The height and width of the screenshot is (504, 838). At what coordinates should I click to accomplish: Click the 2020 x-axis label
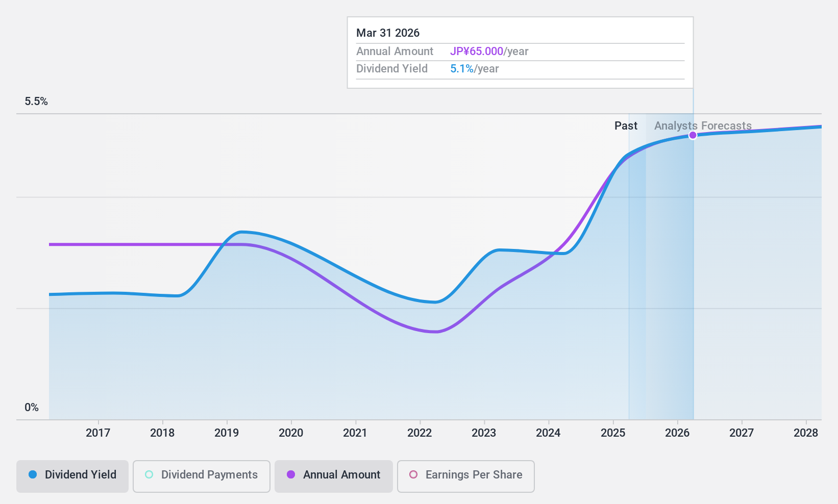click(x=291, y=433)
